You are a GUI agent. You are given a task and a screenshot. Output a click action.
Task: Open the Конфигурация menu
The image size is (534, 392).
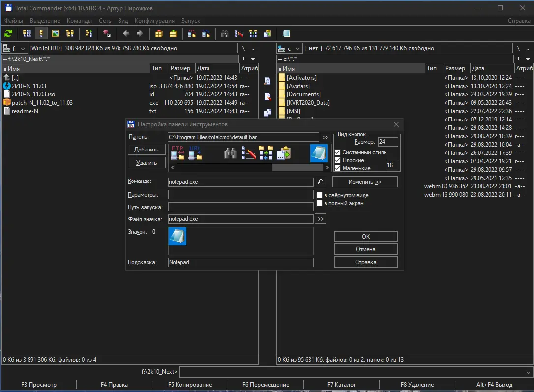(154, 21)
